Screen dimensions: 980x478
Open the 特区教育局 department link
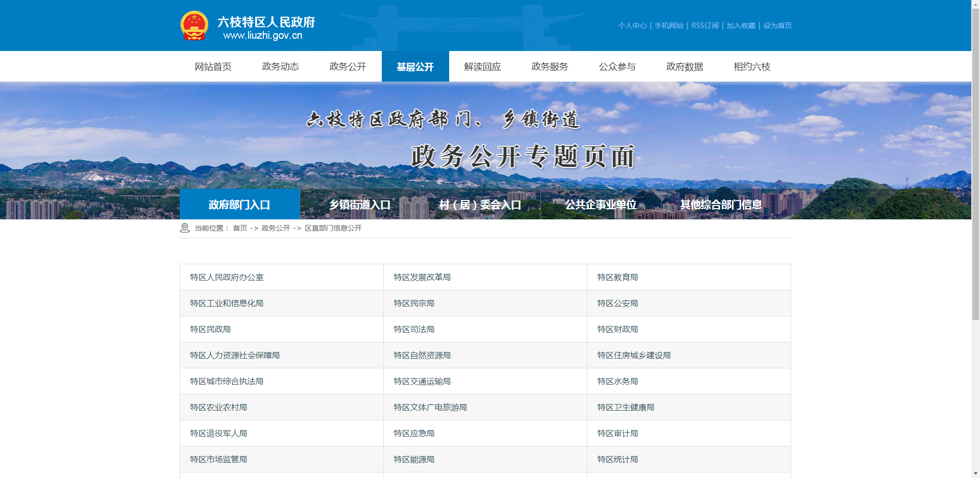(x=618, y=278)
